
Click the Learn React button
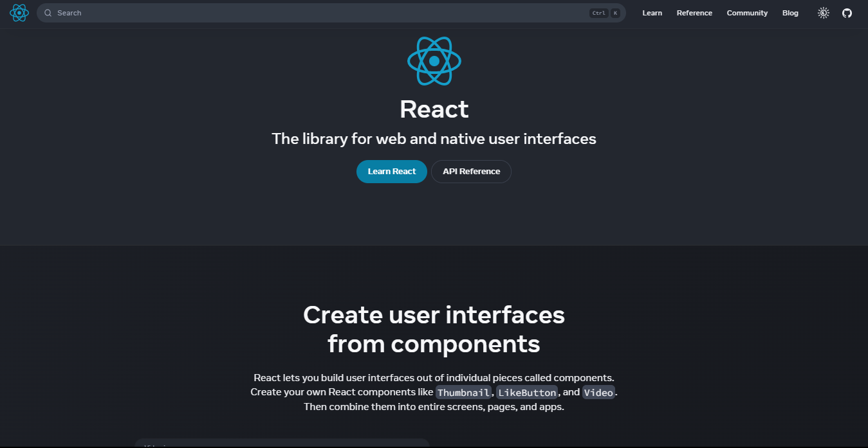tap(392, 172)
